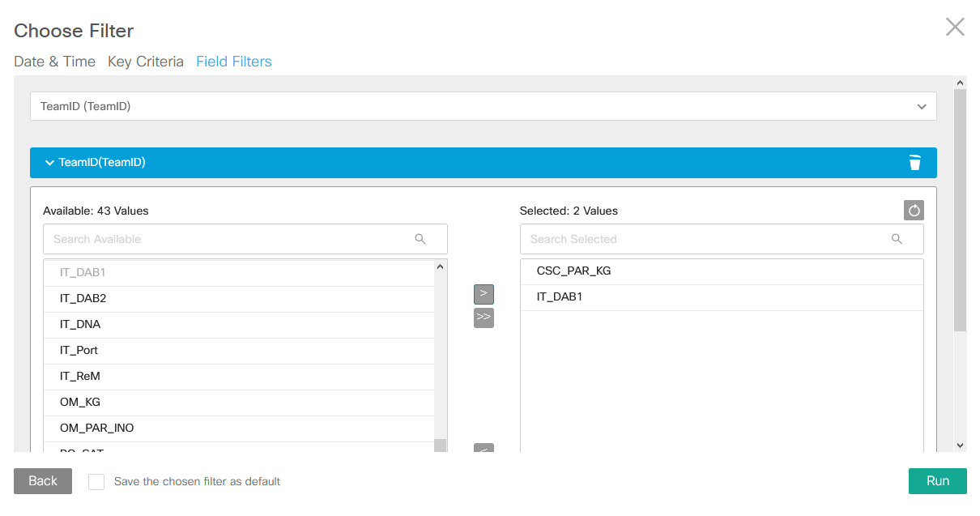
Task: Select greyed IT_DAB1 in available list
Action: pos(239,273)
